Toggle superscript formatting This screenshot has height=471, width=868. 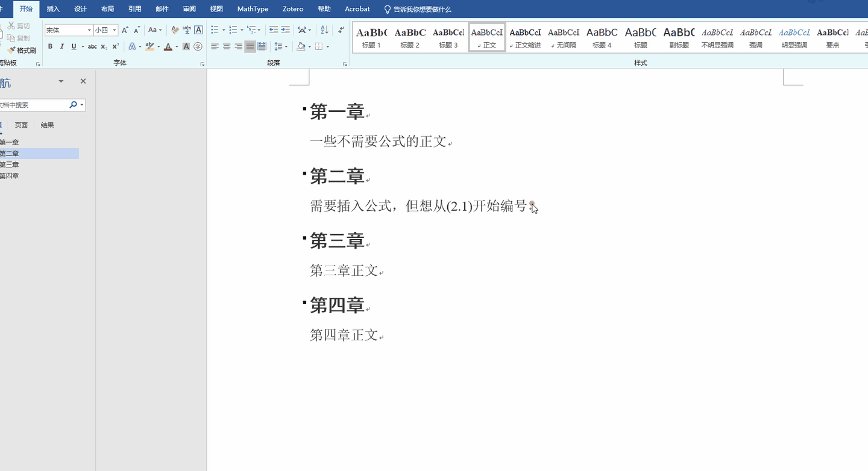click(x=116, y=46)
